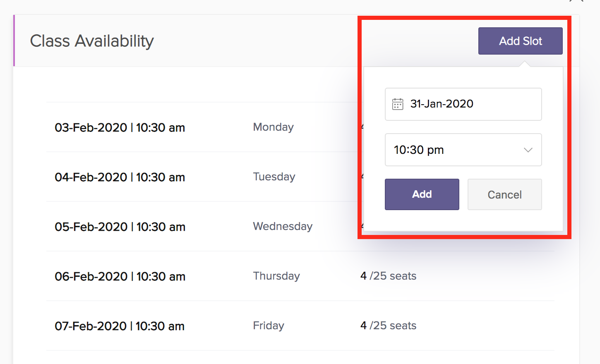Expand the time dropdown chevron arrow
The width and height of the screenshot is (600, 364).
528,150
